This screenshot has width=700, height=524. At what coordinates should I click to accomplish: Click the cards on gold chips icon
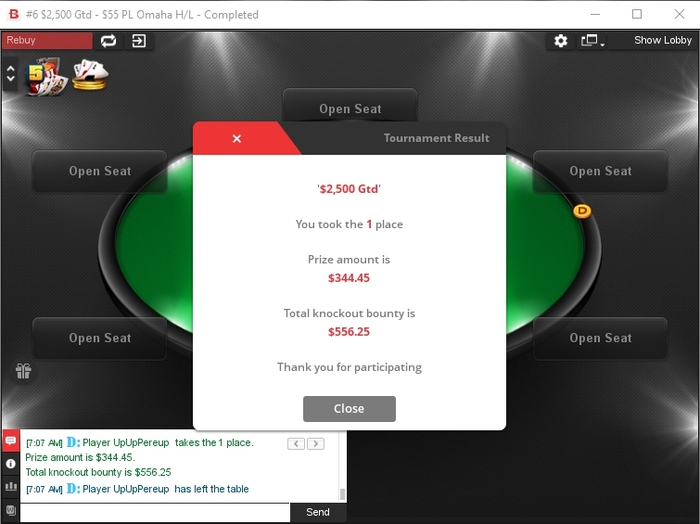[91, 75]
